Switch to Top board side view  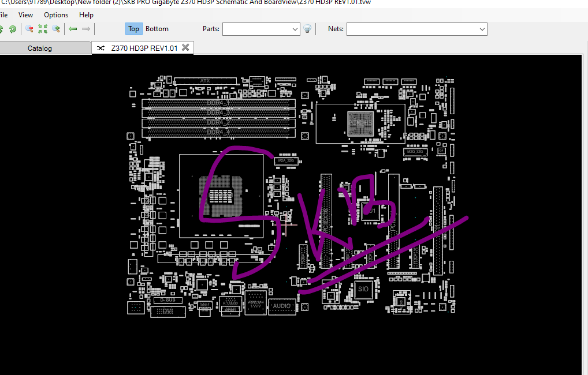tap(133, 29)
